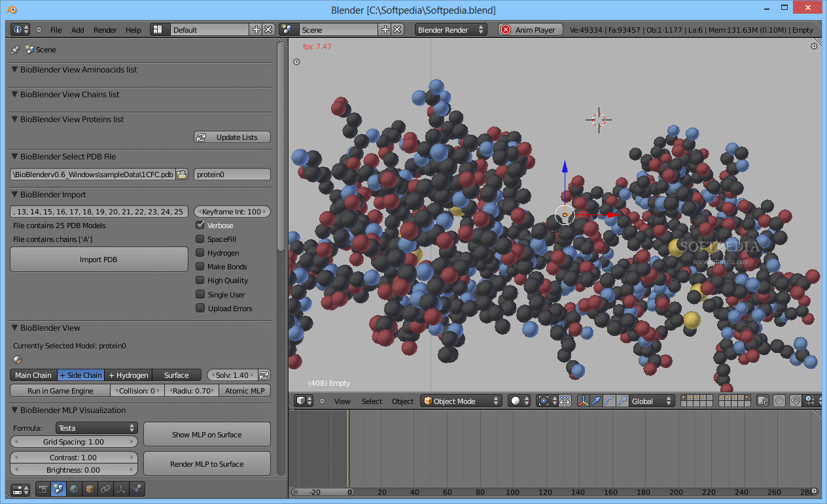Viewport: 827px width, 504px height.
Task: Click Render MLP to Surface button
Action: point(207,463)
